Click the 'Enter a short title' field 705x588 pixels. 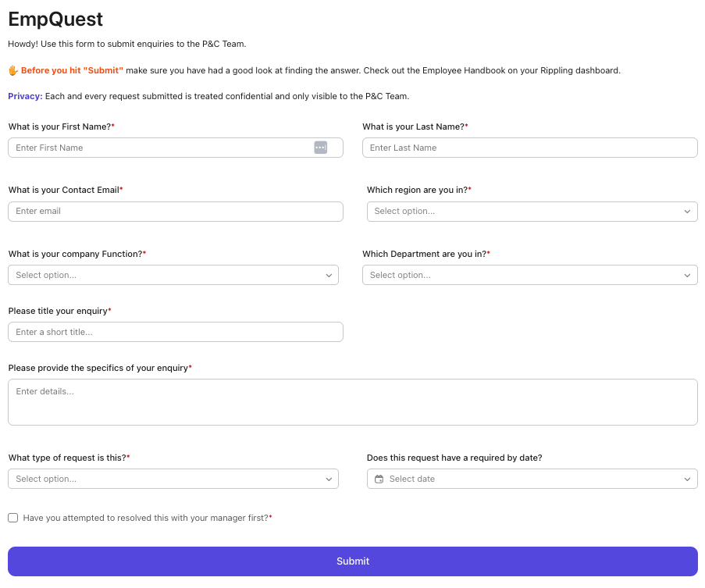pos(175,332)
